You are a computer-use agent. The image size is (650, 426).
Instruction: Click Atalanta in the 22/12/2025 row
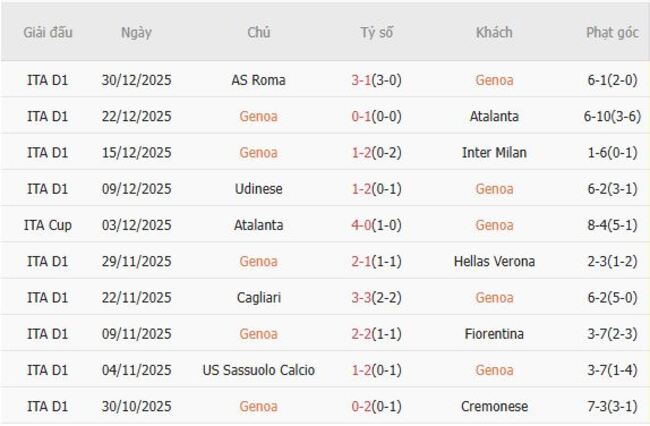tap(494, 116)
